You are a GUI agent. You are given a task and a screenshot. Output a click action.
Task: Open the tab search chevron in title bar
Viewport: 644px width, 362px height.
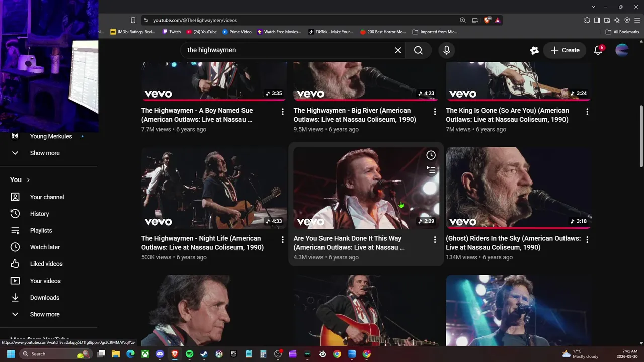coord(593,7)
